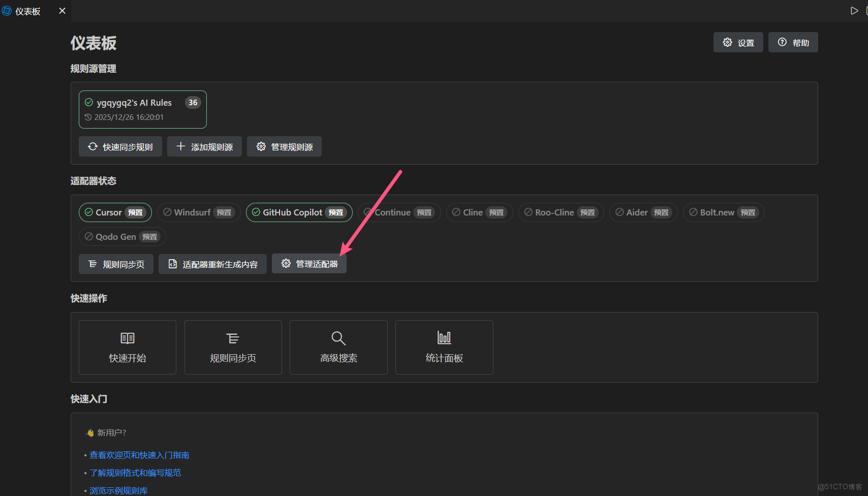Open link 浏览示例规则库

tap(118, 491)
